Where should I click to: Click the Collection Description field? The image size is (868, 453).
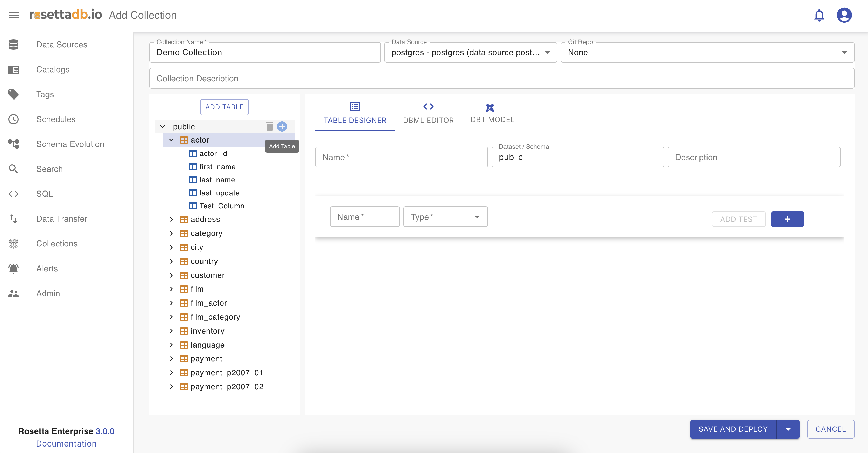coord(501,79)
